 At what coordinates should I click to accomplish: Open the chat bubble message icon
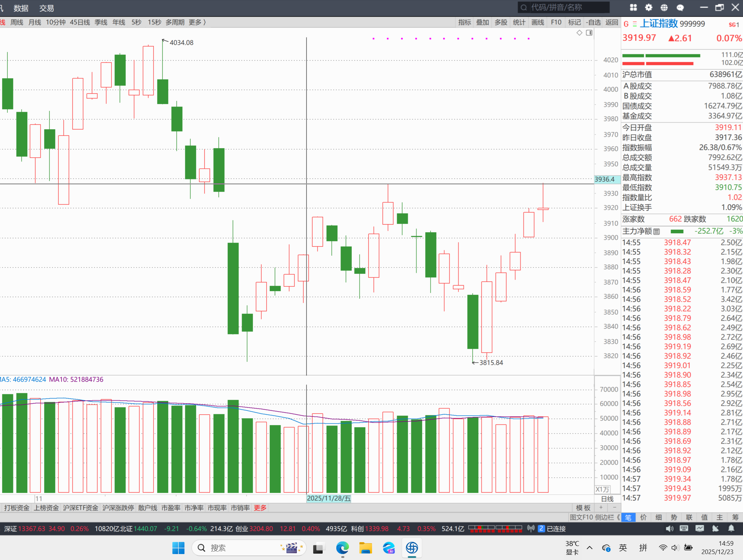680,7
